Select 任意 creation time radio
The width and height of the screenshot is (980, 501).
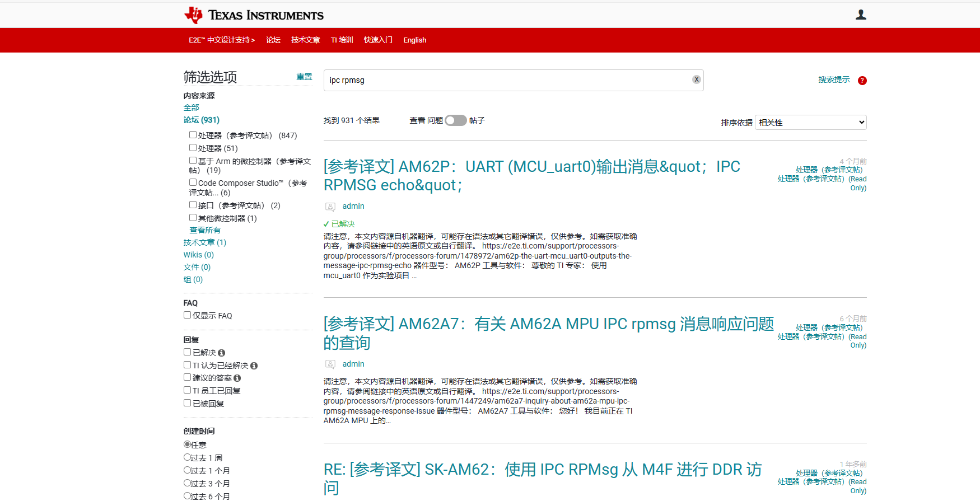(x=188, y=444)
